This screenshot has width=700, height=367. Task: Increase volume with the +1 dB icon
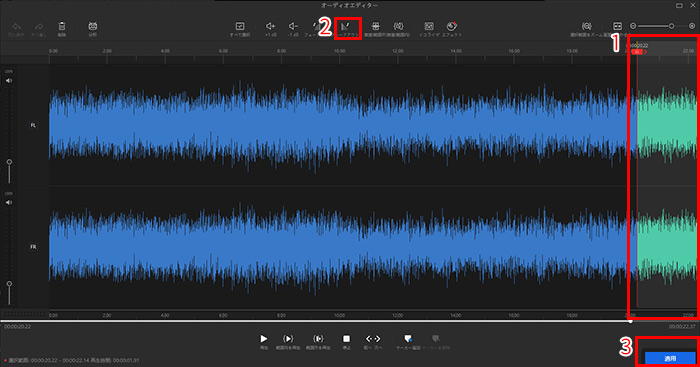tap(270, 26)
